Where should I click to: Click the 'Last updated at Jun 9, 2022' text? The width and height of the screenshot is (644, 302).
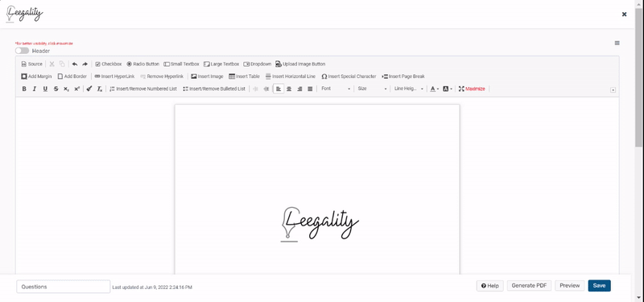tap(152, 288)
